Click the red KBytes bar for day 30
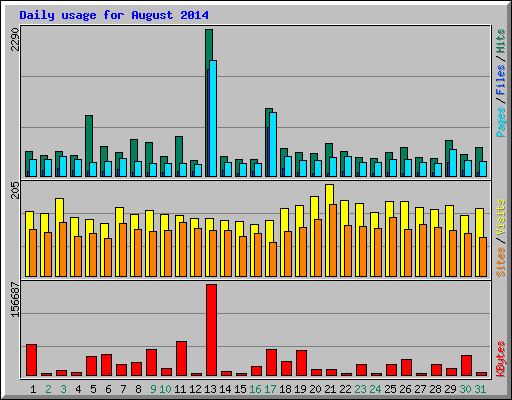 click(466, 365)
